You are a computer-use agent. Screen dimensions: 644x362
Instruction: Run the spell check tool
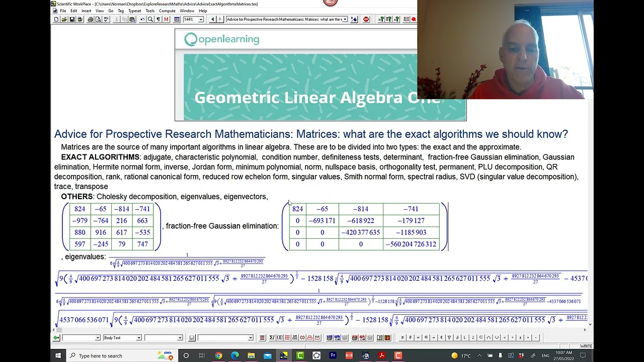coord(106,19)
